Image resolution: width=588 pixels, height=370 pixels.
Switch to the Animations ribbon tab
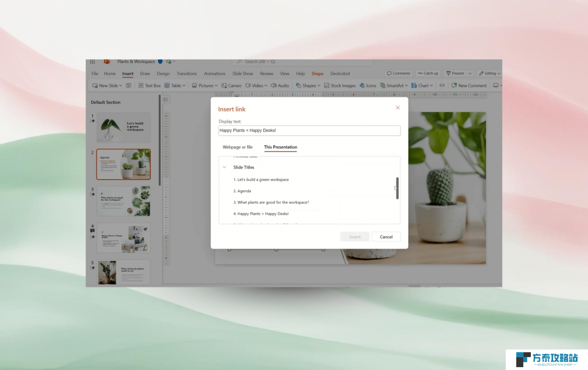click(x=215, y=74)
